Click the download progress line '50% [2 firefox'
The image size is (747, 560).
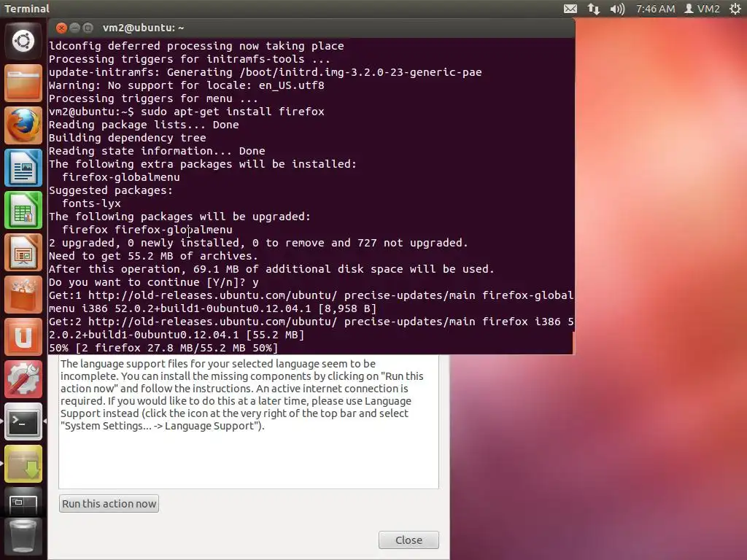(x=163, y=348)
